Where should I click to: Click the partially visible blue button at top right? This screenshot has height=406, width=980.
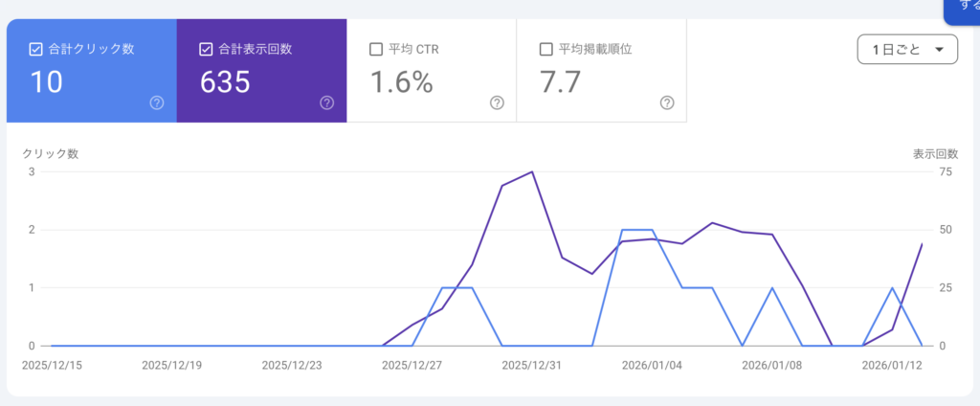pyautogui.click(x=962, y=11)
